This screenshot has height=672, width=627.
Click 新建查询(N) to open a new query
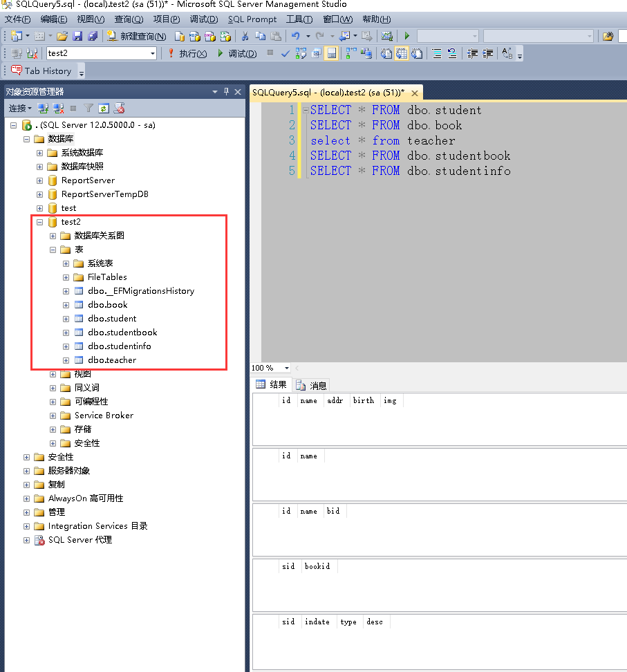click(x=136, y=37)
